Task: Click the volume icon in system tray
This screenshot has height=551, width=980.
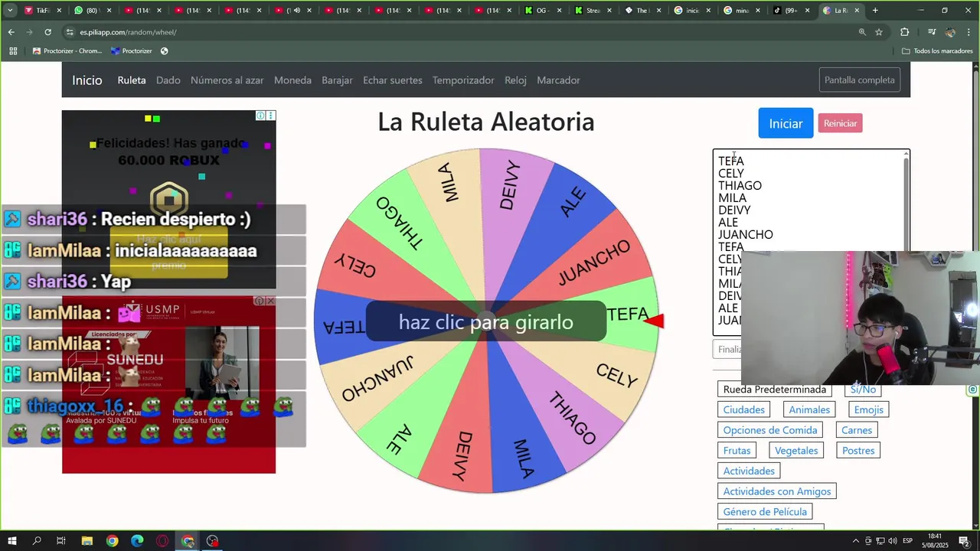Action: [893, 541]
